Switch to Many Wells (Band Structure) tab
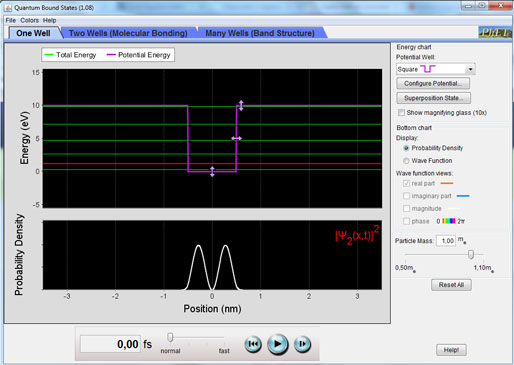 pyautogui.click(x=260, y=33)
